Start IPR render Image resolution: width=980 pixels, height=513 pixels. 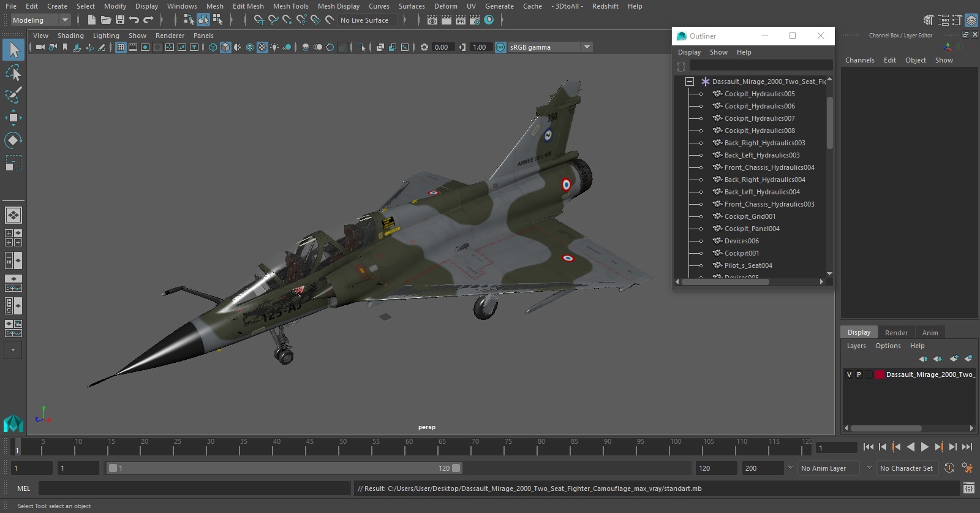point(461,20)
